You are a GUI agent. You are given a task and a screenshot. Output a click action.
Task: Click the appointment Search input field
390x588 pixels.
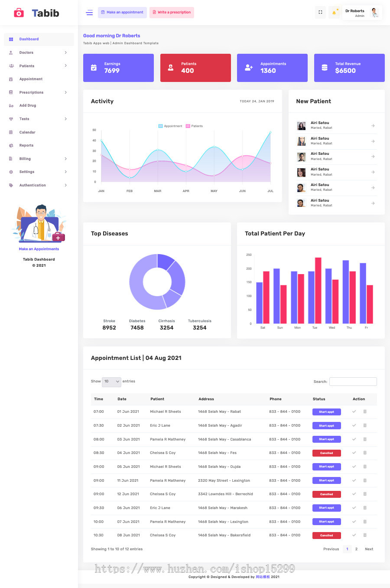pos(353,382)
